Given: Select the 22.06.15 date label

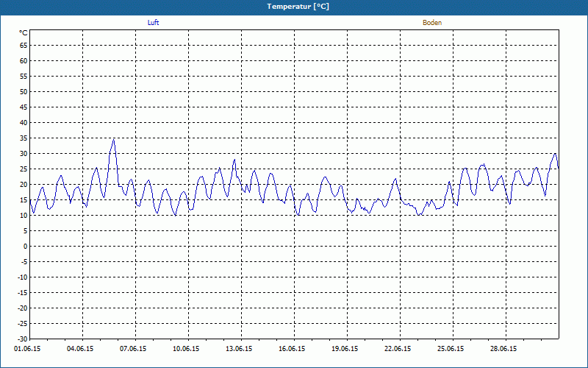Looking at the screenshot, I should pos(398,349).
